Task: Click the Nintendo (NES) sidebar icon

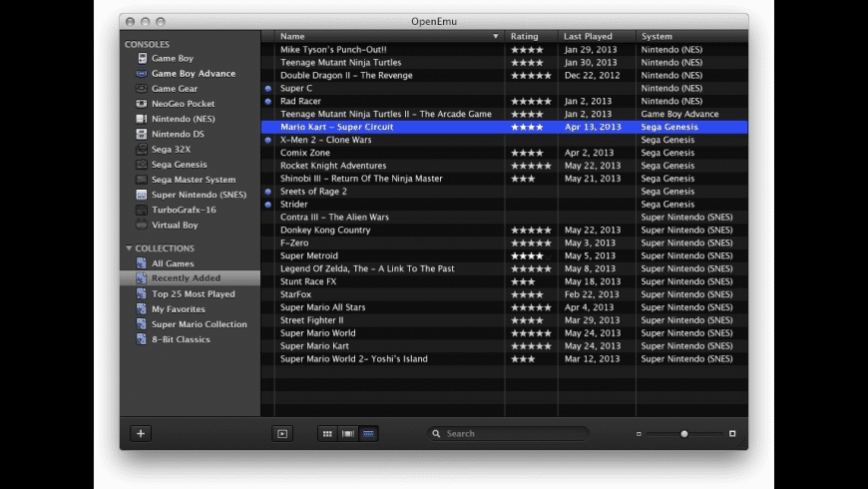Action: coord(142,119)
